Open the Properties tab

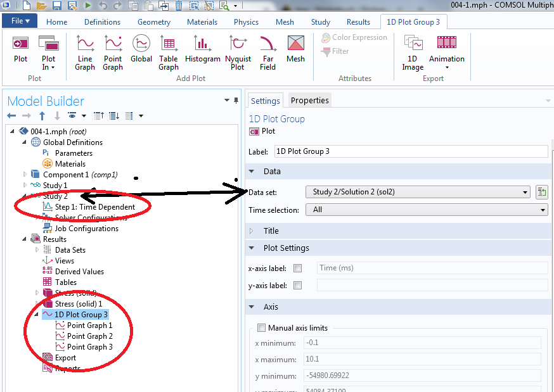pos(310,100)
